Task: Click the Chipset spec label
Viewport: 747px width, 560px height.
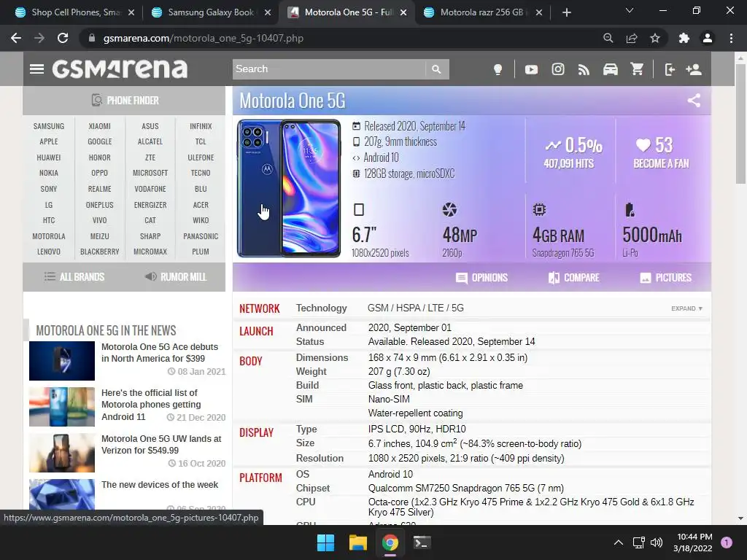Action: tap(312, 488)
